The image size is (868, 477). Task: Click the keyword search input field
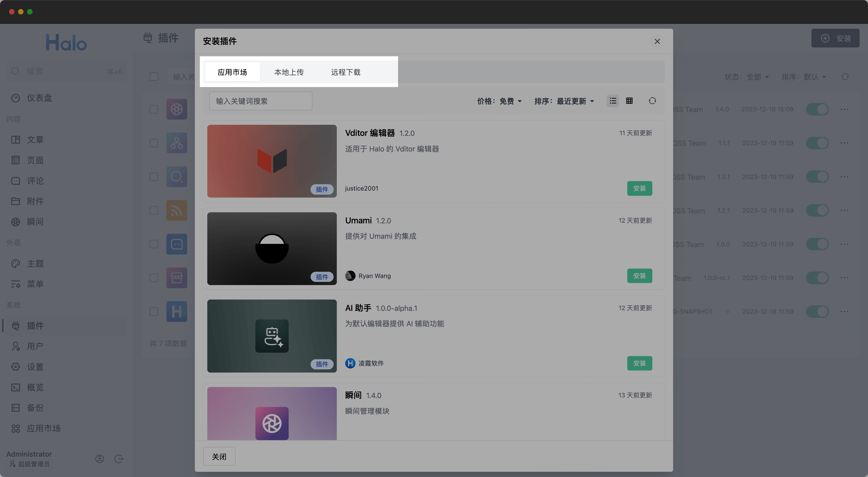pos(260,101)
